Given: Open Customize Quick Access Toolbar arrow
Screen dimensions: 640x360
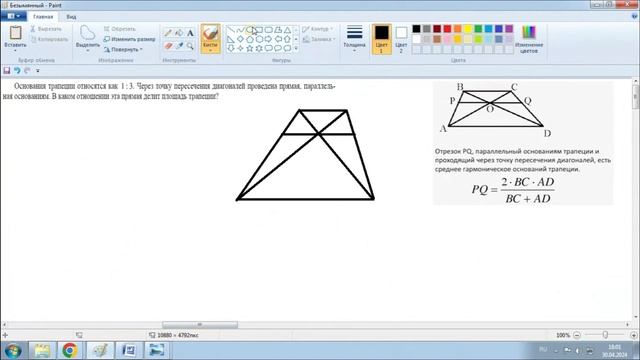Looking at the screenshot, I should click(x=38, y=71).
